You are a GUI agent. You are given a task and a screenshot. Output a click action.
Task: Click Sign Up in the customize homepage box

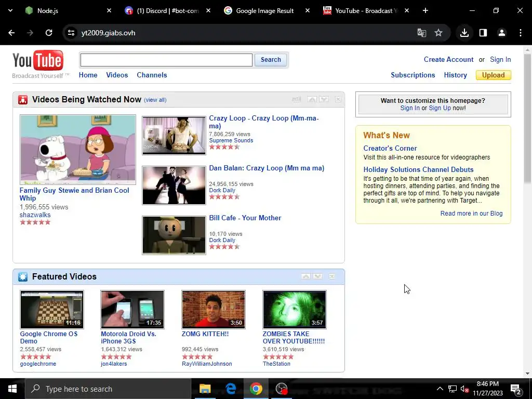pyautogui.click(x=440, y=108)
